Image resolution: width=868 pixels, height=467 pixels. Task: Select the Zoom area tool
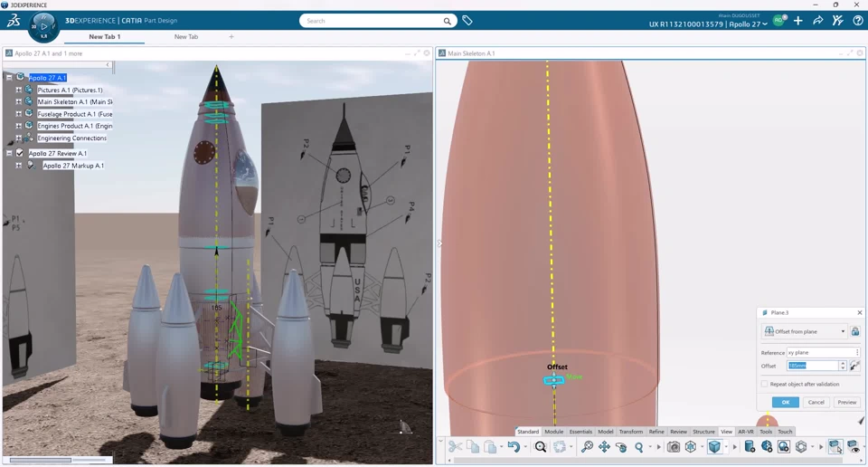click(x=587, y=446)
